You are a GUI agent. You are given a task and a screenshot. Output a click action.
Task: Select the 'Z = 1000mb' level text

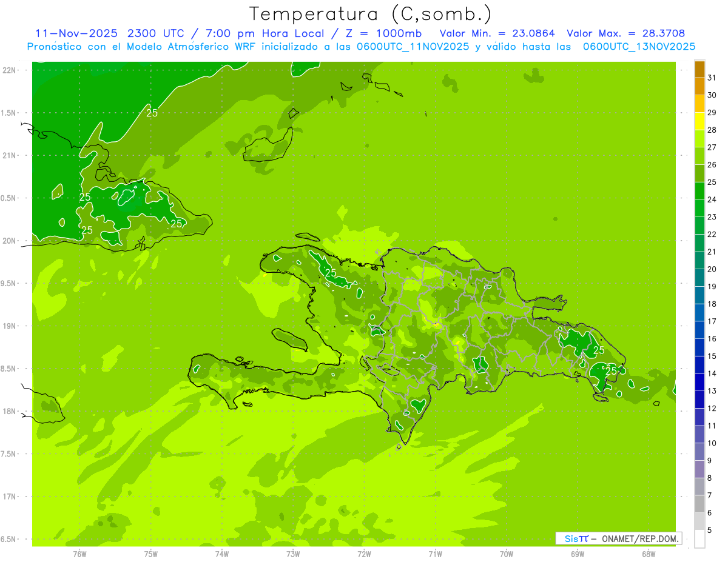pyautogui.click(x=383, y=33)
